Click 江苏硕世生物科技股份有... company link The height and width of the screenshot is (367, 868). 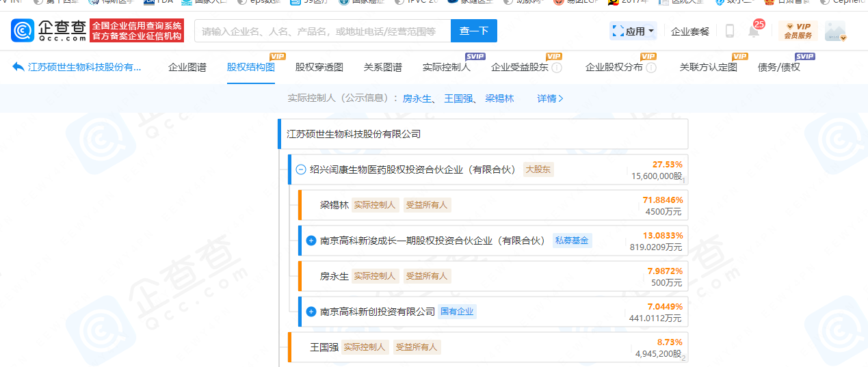click(85, 67)
